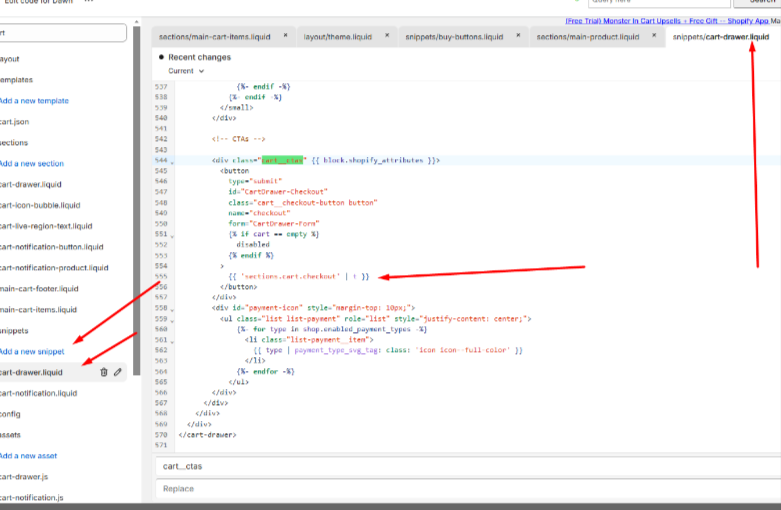Switch to layout/theme.liquid tab
The height and width of the screenshot is (510, 781).
pyautogui.click(x=338, y=37)
